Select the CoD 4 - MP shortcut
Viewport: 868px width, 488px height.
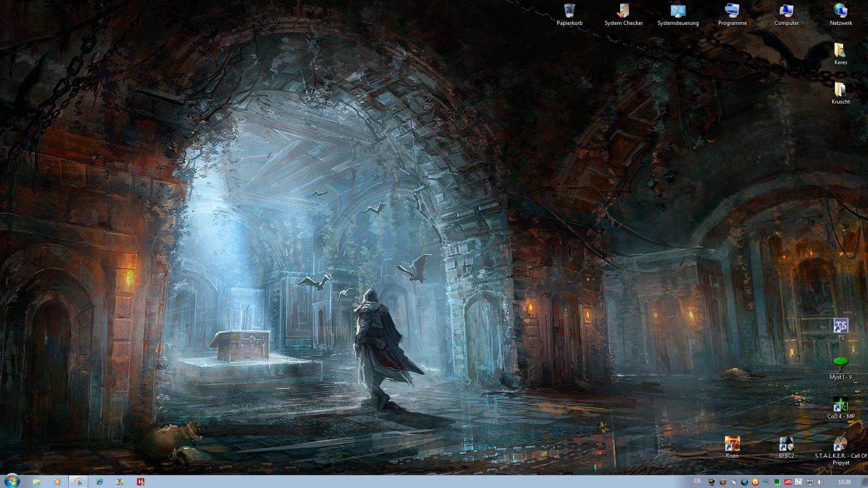(x=841, y=408)
